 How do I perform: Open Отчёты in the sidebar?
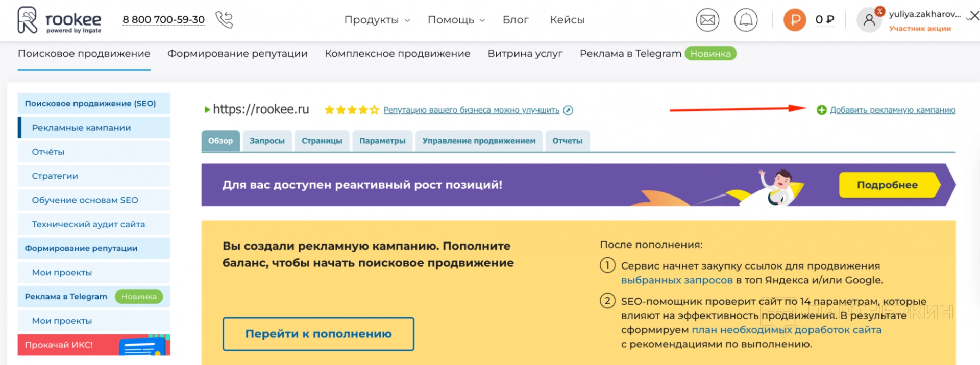coord(94,152)
